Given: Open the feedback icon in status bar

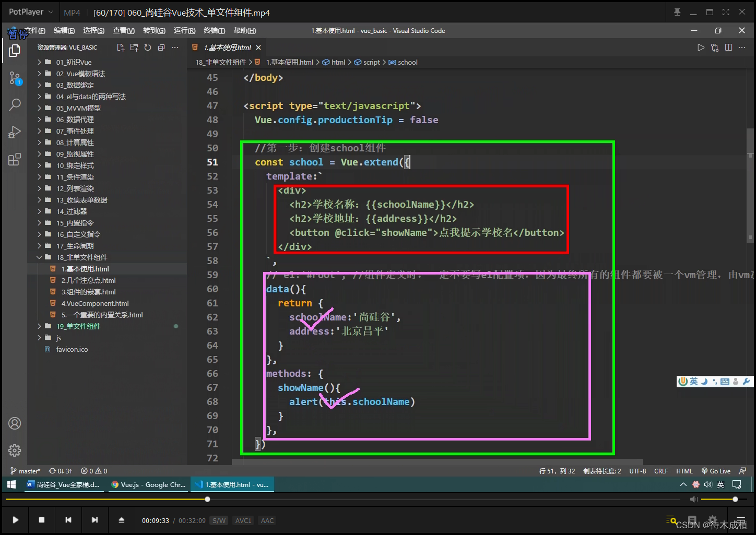Looking at the screenshot, I should click(742, 471).
